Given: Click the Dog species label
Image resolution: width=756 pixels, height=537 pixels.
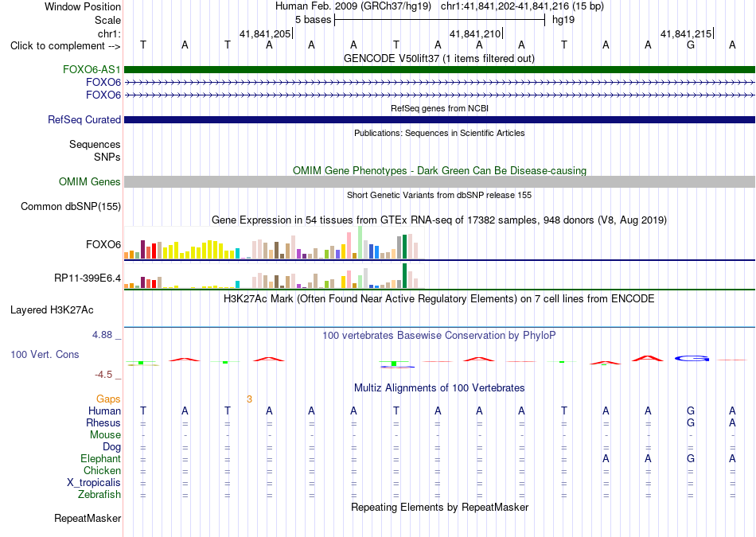Looking at the screenshot, I should click(x=112, y=447).
